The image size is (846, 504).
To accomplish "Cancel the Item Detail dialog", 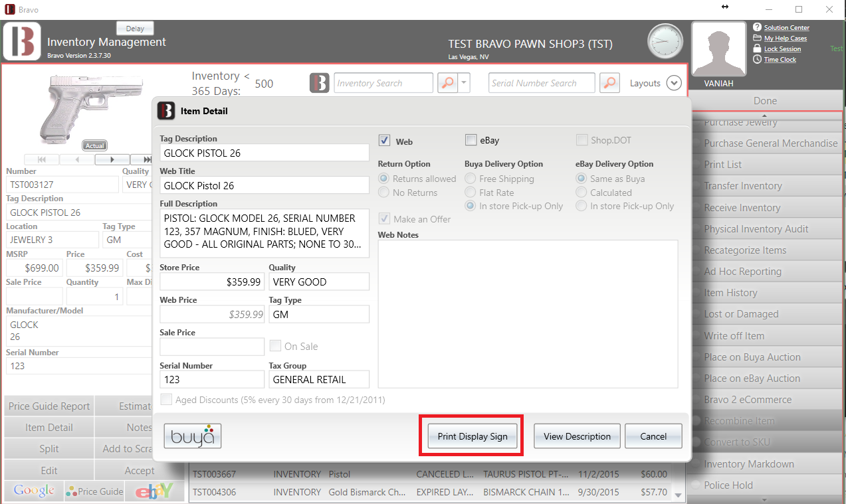I will click(653, 436).
